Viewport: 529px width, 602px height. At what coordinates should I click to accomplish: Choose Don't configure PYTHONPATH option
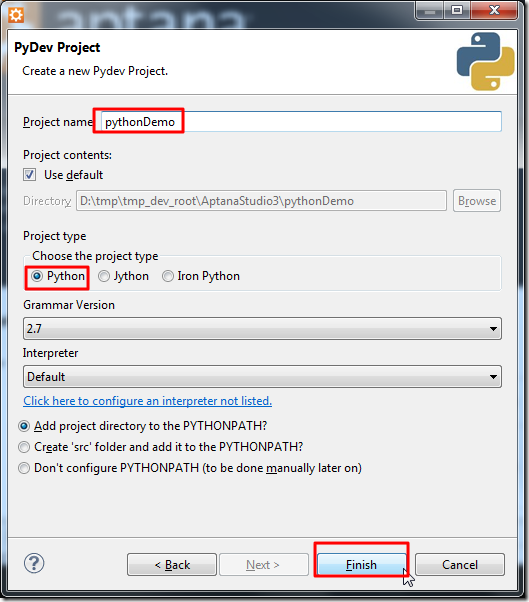point(24,468)
